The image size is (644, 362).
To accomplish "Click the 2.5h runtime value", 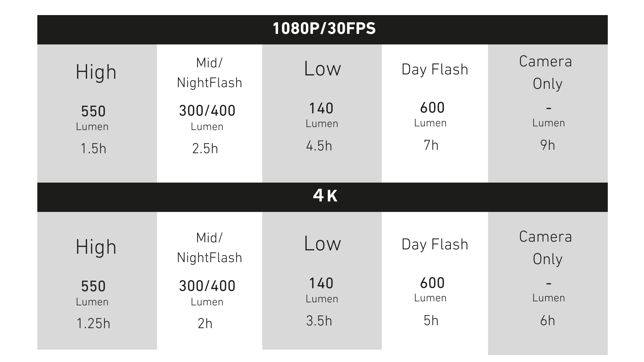I will click(x=205, y=148).
